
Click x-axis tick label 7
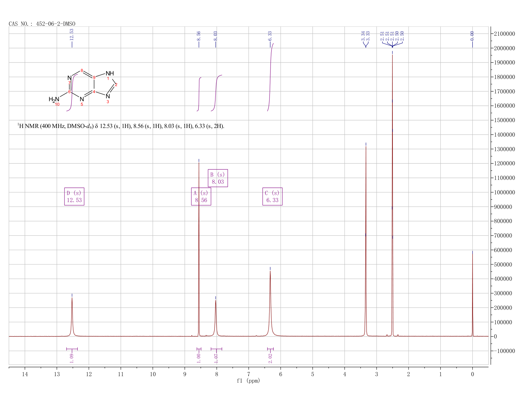[249, 374]
